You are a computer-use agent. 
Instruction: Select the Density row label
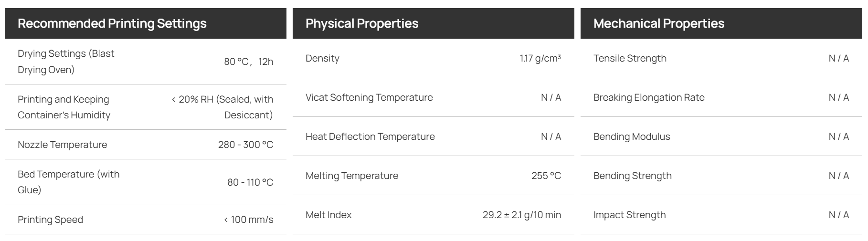pos(323,58)
